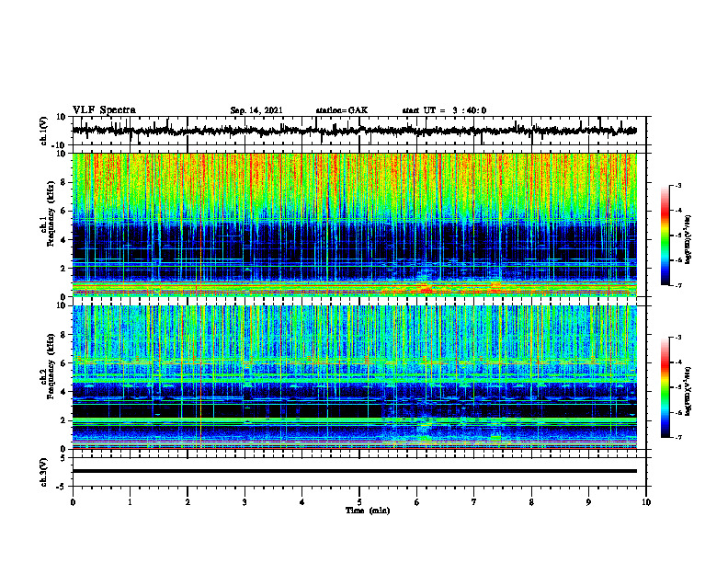Click the "4" kHz tick on ch.2 frequency axis
This screenshot has width=728, height=563.
coord(63,392)
